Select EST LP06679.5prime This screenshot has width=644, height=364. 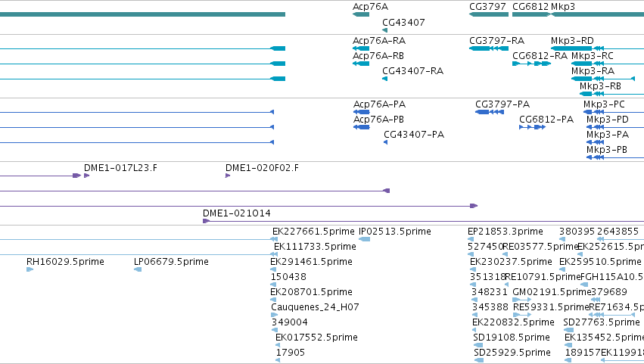click(x=171, y=262)
